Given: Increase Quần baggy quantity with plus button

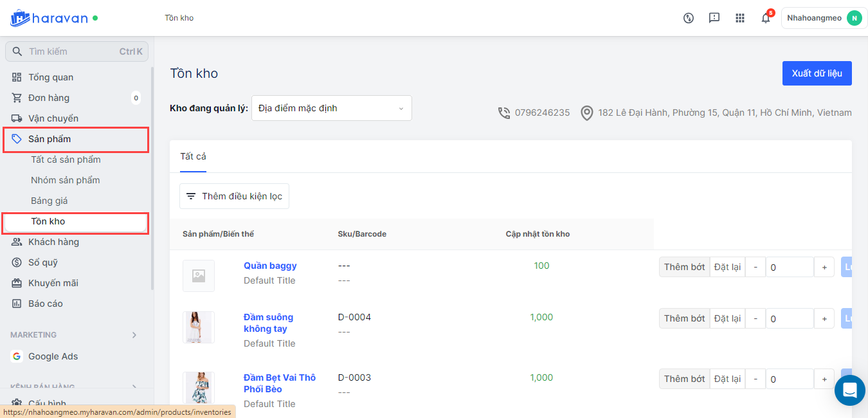Looking at the screenshot, I should [x=824, y=267].
